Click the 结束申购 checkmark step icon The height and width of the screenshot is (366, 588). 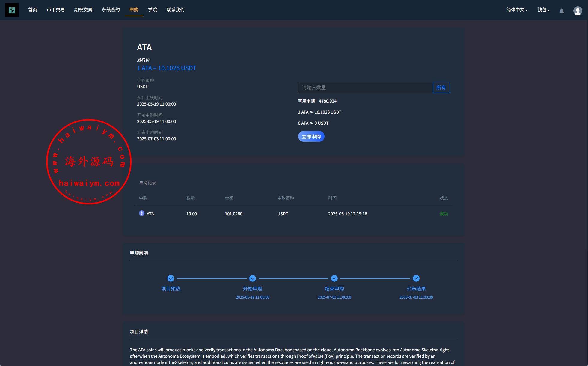334,278
